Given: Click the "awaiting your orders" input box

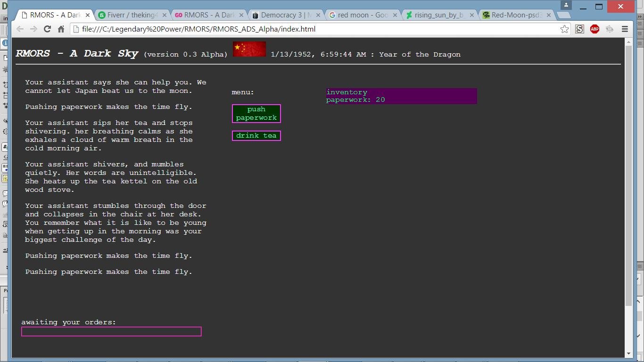Looking at the screenshot, I should [x=111, y=331].
